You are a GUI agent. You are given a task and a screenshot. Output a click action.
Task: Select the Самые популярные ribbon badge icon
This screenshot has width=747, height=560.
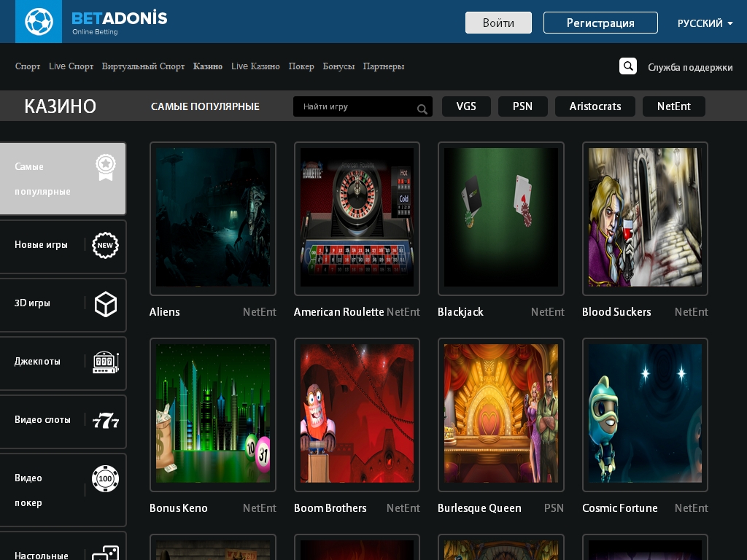[106, 167]
